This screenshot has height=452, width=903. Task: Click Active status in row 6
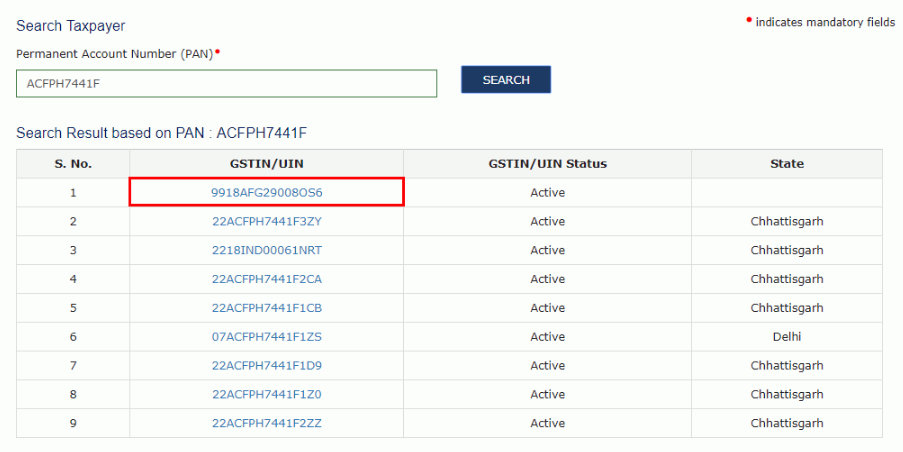point(548,337)
